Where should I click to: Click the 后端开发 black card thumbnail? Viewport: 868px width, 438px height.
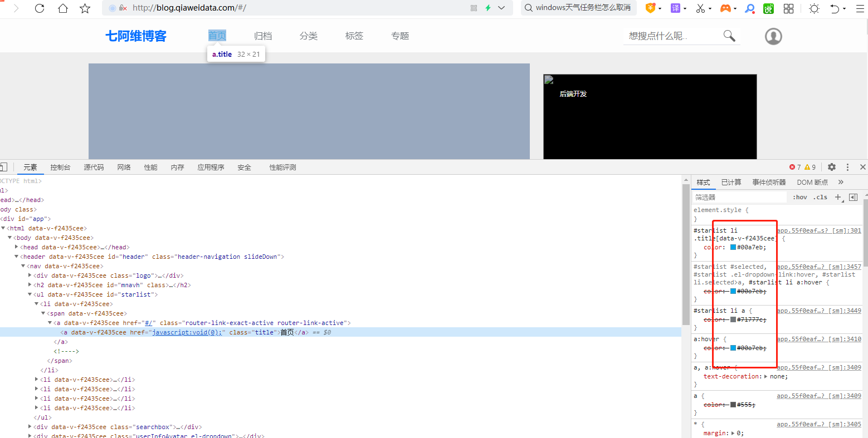(x=650, y=117)
